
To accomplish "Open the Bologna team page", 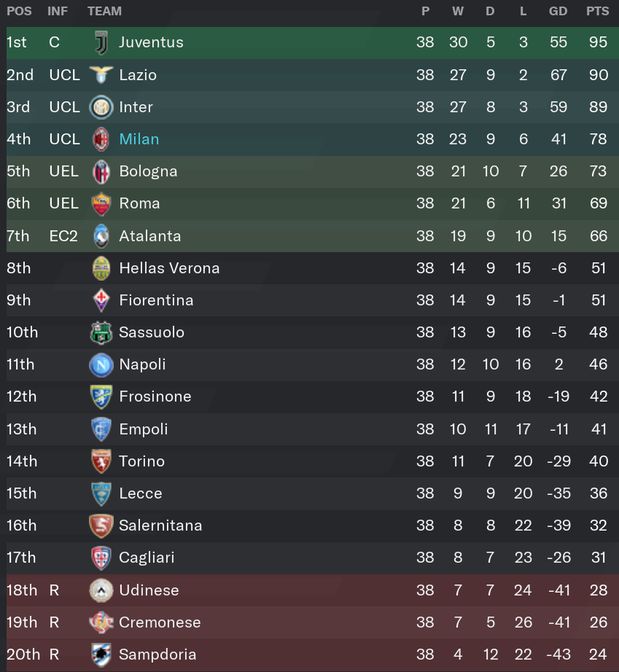I will tap(148, 171).
